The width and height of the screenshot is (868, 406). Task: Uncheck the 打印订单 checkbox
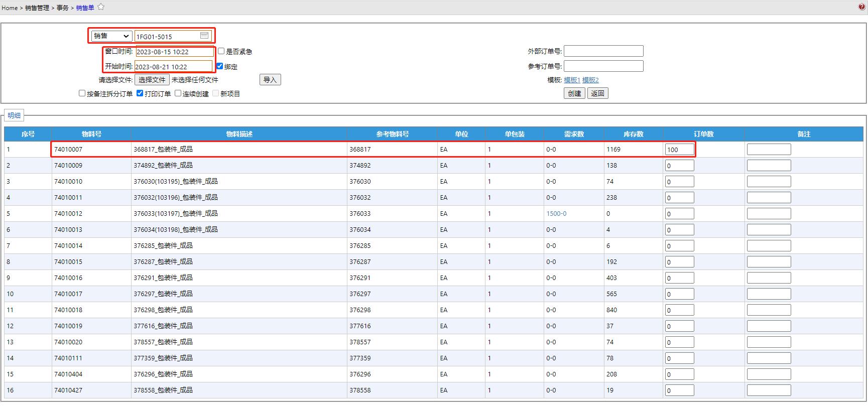pyautogui.click(x=140, y=93)
